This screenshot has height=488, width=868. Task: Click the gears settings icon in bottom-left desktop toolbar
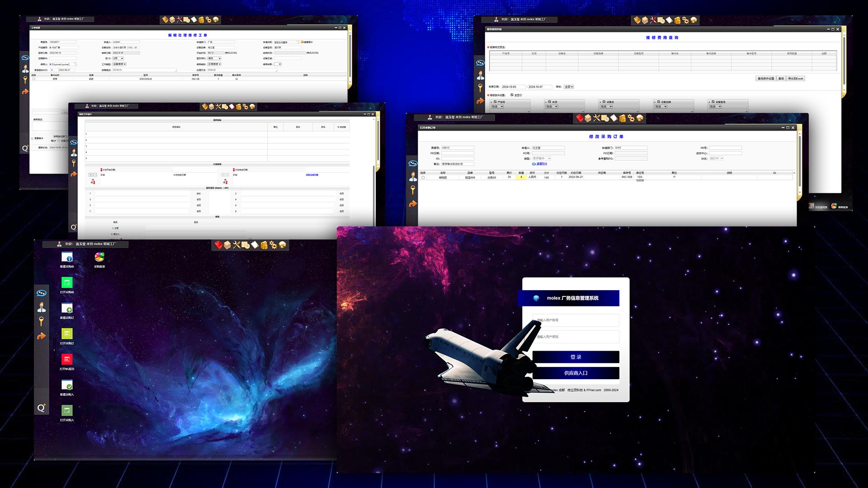click(273, 245)
